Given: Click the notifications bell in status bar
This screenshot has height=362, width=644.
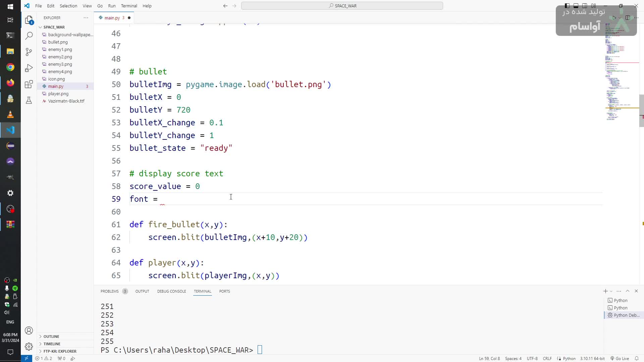Looking at the screenshot, I should pyautogui.click(x=637, y=358).
